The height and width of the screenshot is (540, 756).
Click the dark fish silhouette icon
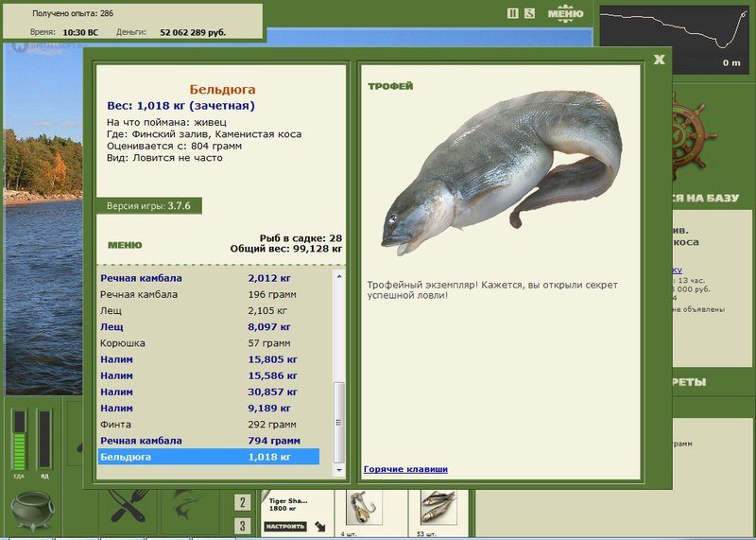tap(188, 504)
